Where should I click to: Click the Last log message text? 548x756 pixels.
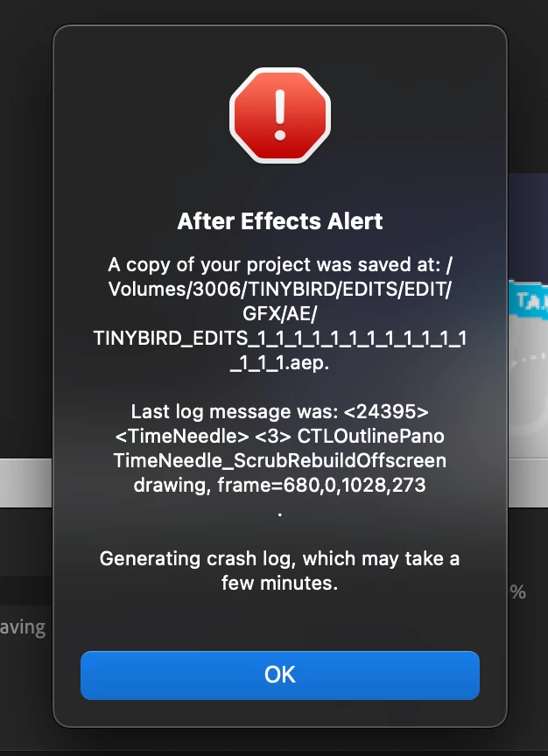click(280, 412)
